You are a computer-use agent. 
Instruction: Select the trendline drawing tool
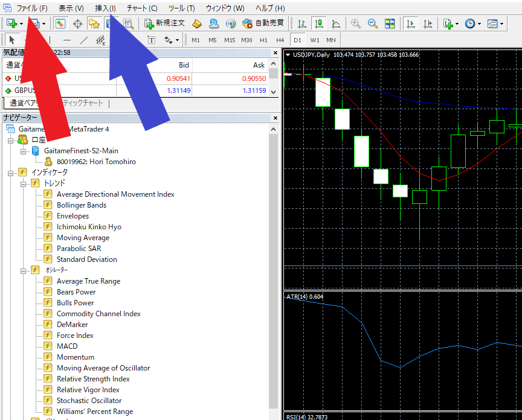pyautogui.click(x=84, y=40)
